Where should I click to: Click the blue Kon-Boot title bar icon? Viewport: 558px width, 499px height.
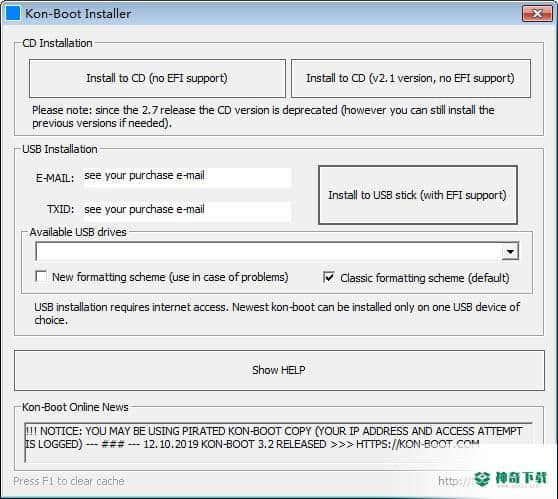pos(13,14)
